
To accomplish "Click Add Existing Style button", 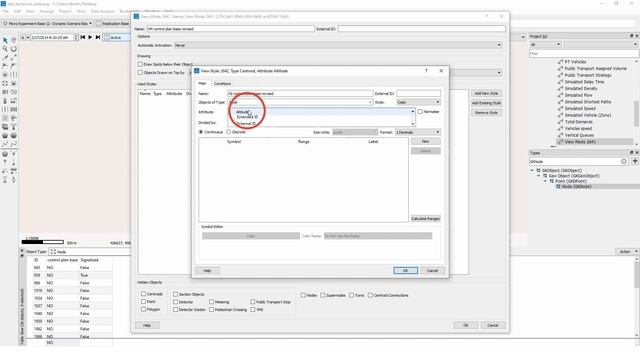I will (x=486, y=103).
